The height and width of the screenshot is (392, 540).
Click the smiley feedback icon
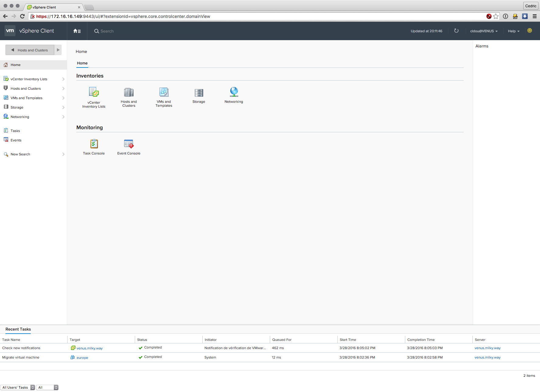click(530, 30)
